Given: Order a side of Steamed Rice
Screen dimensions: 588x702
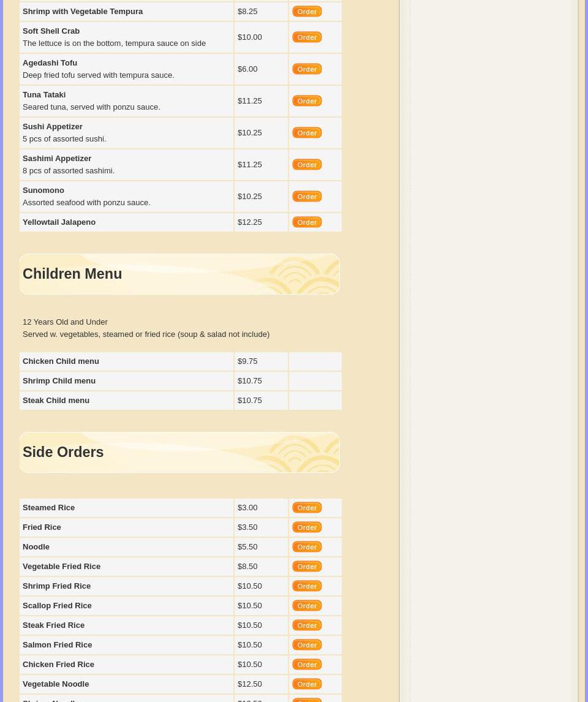Looking at the screenshot, I should 307,508.
